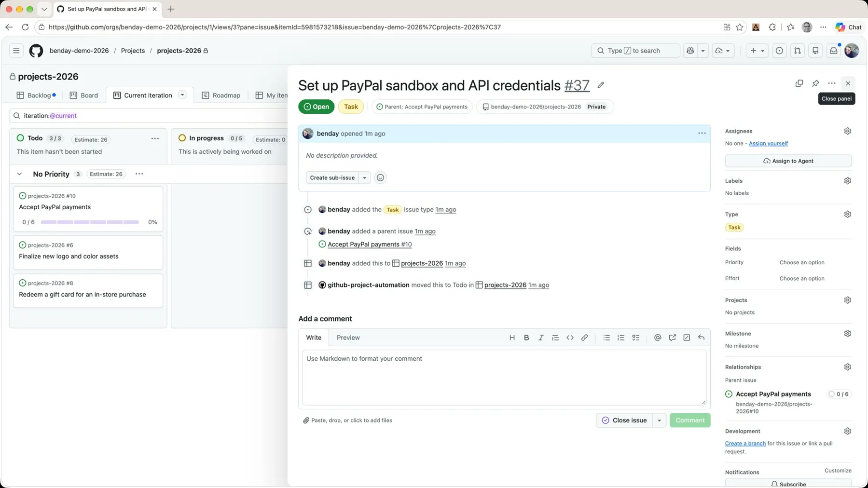
Task: Click the Create sub-issue button
Action: [x=332, y=177]
